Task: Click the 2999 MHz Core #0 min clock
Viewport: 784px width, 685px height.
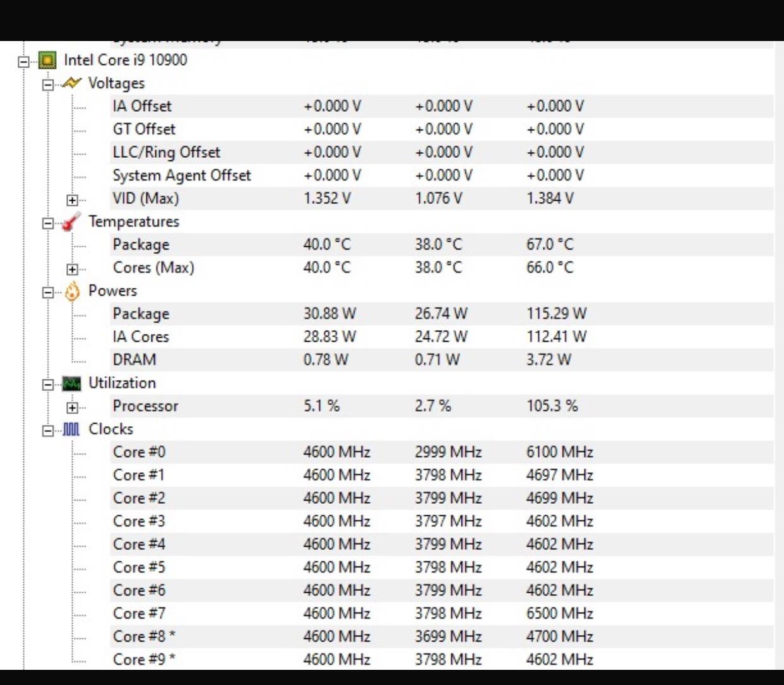Action: [x=448, y=452]
